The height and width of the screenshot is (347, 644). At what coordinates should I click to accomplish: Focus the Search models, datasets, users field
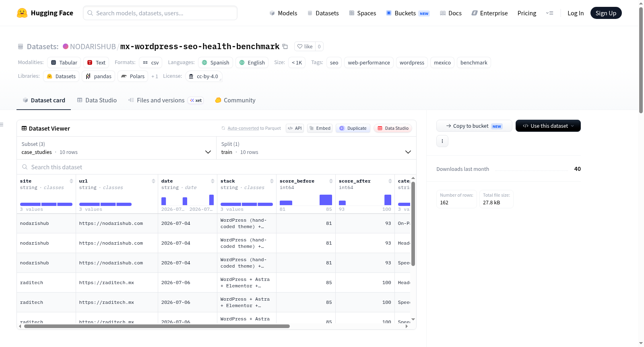pos(160,13)
